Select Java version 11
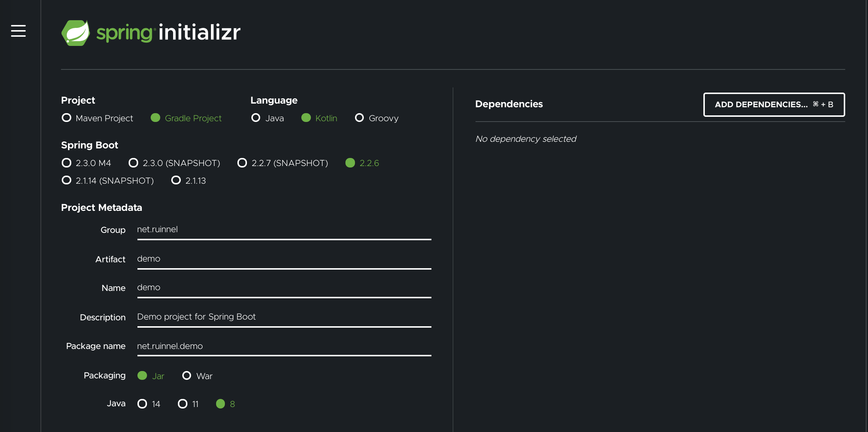Image resolution: width=868 pixels, height=432 pixels. click(x=188, y=404)
